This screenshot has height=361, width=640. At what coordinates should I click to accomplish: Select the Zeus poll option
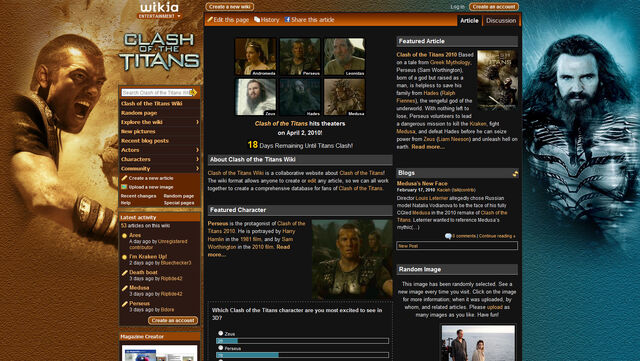(220, 333)
